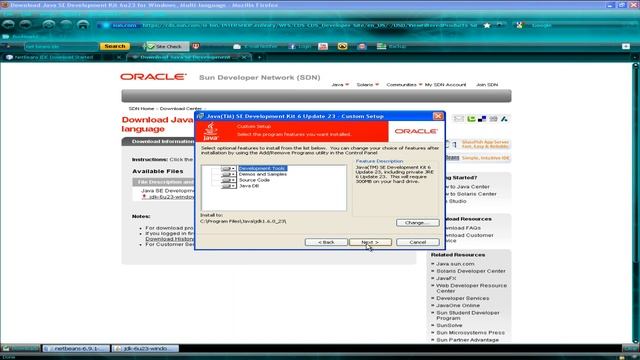
Task: Select the Demos and Samples row
Action: click(x=262, y=174)
